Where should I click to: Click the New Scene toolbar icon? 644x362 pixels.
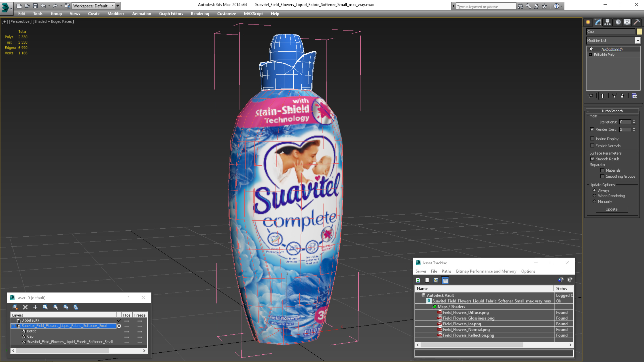point(19,6)
